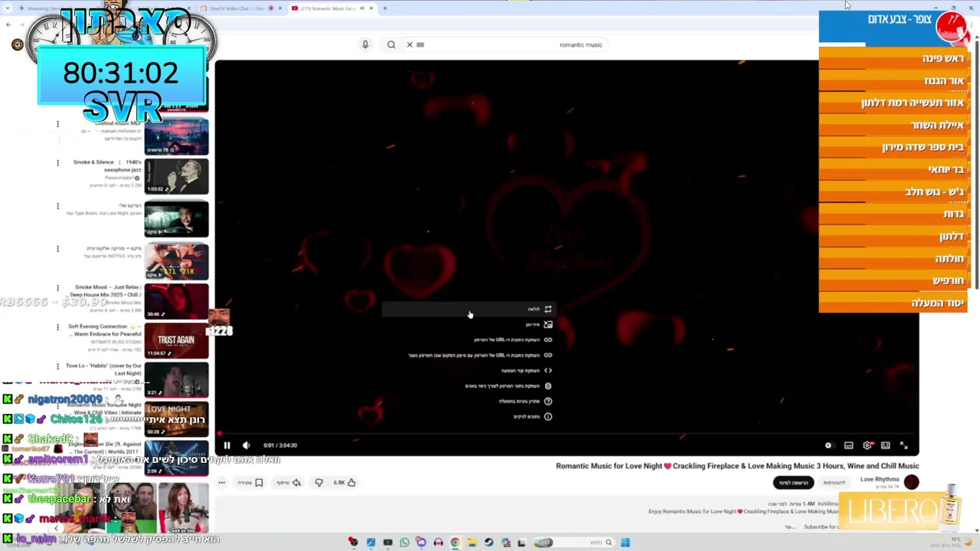
Task: Click the expand description link under video info
Action: (x=789, y=527)
